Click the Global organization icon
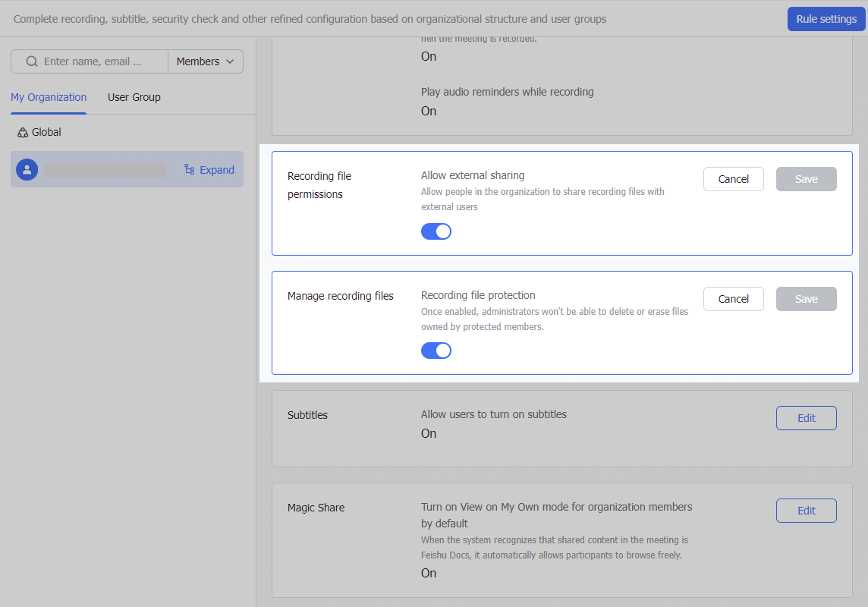Image resolution: width=868 pixels, height=607 pixels. 23,132
